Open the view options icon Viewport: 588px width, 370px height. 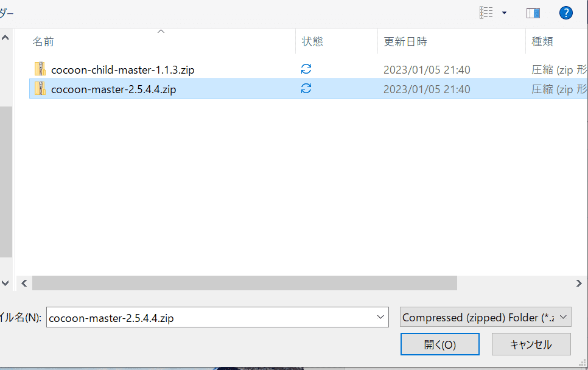[x=486, y=13]
